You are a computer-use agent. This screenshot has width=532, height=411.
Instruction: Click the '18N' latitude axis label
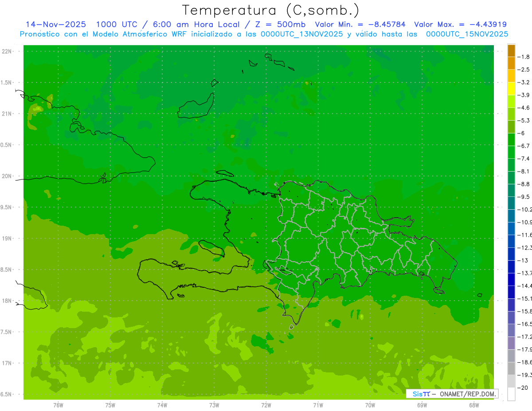click(x=7, y=301)
